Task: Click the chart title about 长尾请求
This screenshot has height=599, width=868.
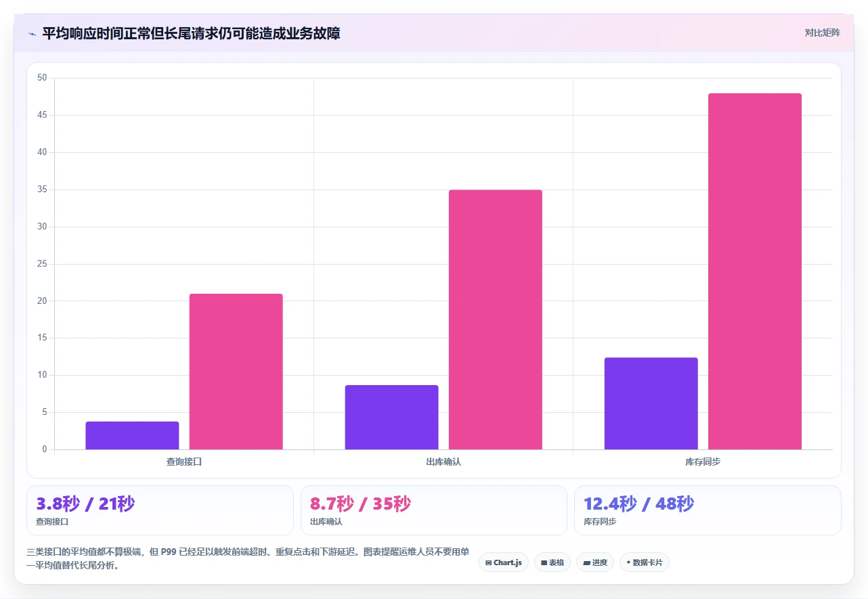Action: [x=191, y=33]
